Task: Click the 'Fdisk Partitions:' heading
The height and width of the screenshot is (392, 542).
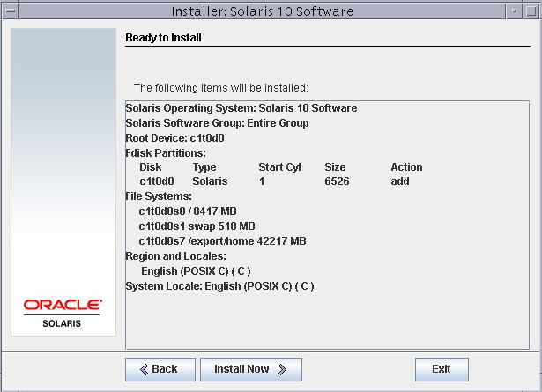Action: pyautogui.click(x=166, y=152)
